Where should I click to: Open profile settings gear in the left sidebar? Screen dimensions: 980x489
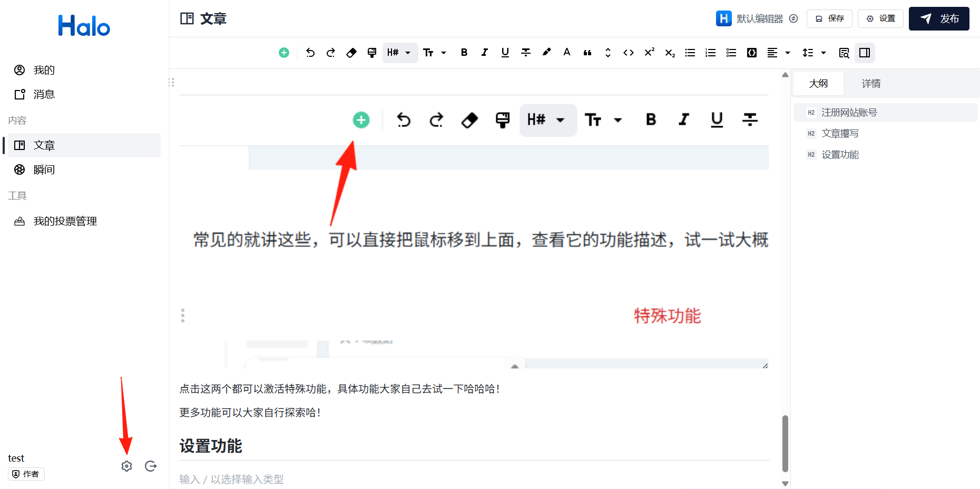(126, 466)
